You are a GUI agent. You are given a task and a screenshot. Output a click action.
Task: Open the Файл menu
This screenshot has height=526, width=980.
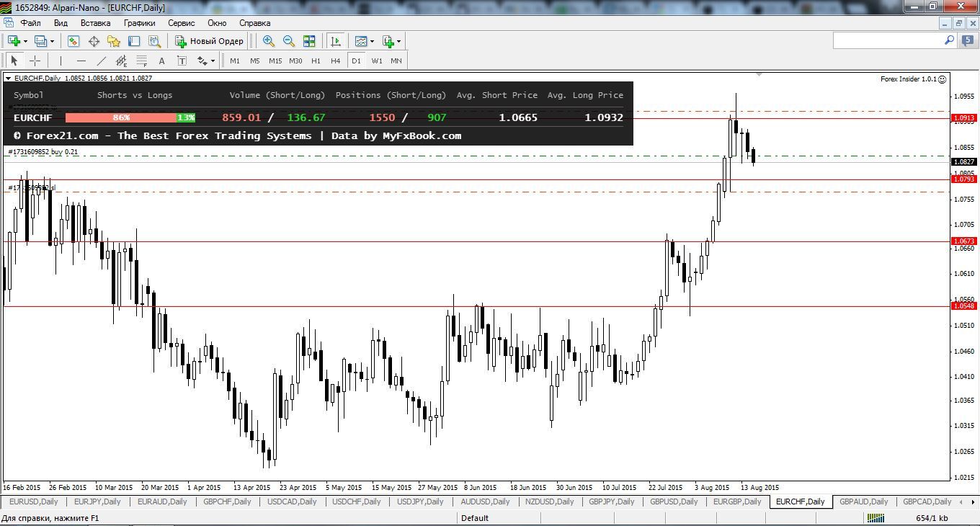31,23
